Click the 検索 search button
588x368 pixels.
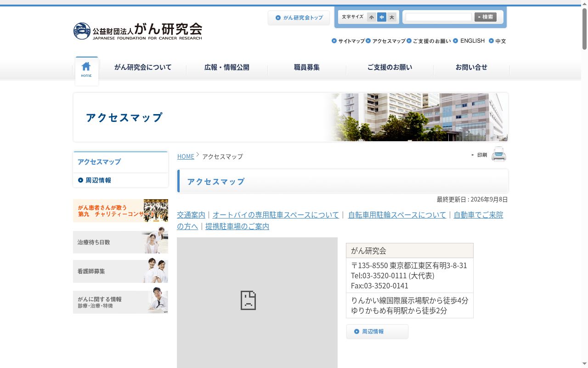pyautogui.click(x=486, y=17)
